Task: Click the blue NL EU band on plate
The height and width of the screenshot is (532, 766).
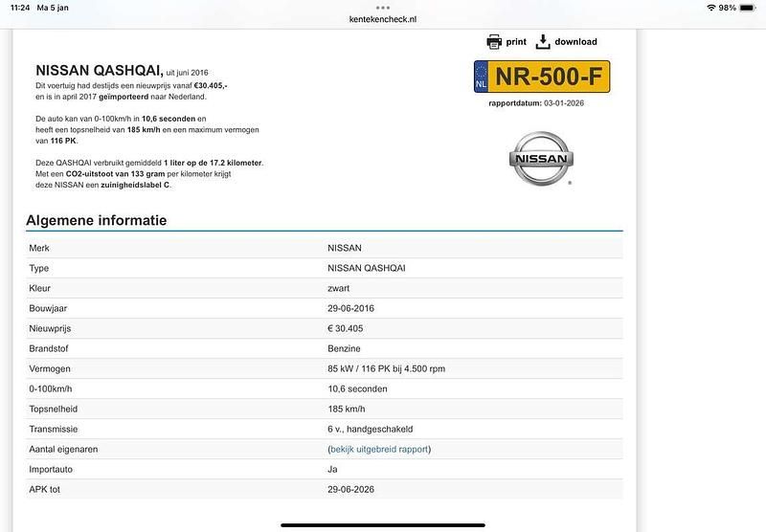Action: pos(482,77)
